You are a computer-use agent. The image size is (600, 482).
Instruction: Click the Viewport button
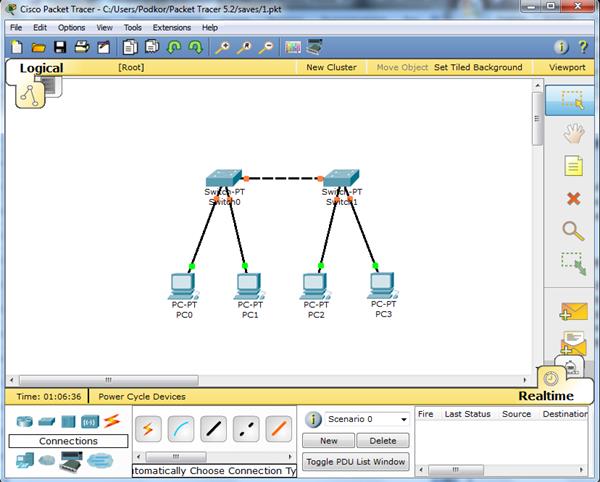click(567, 67)
